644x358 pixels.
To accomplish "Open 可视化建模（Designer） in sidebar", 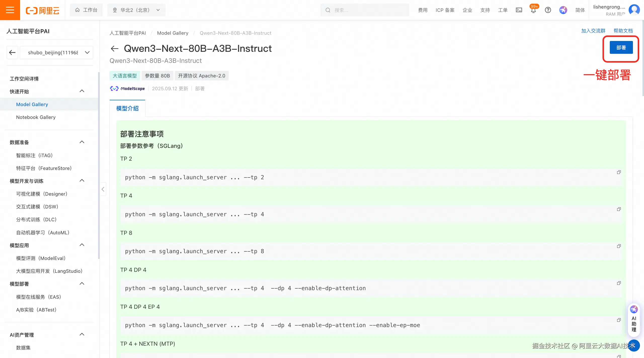I will pyautogui.click(x=42, y=194).
